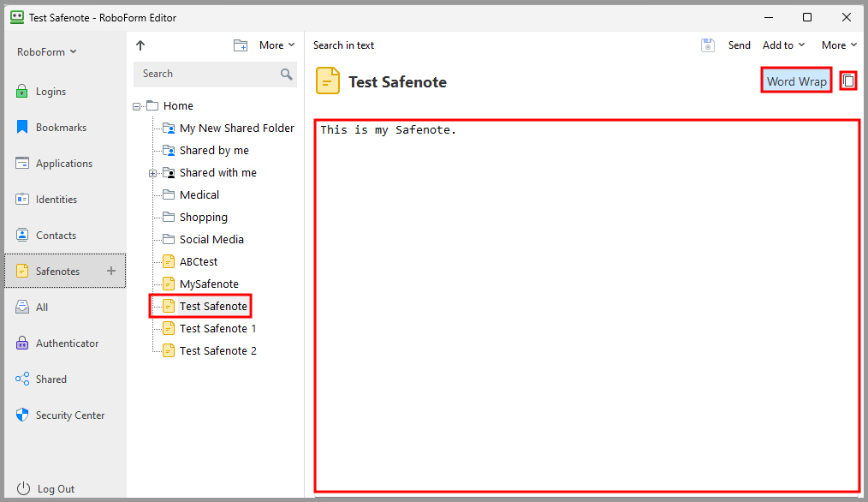Open the RoboForm dropdown menu
Viewport: 868px width, 502px height.
[x=46, y=52]
